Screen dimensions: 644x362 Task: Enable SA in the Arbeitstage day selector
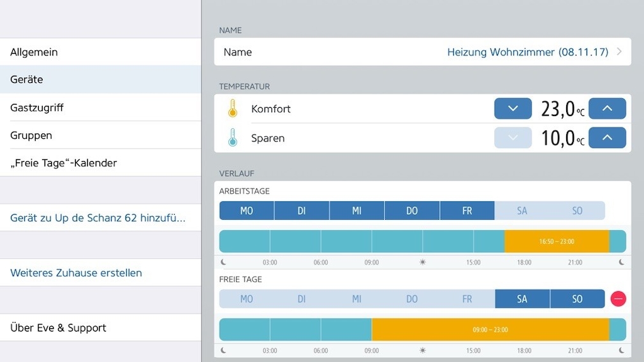[x=522, y=211]
